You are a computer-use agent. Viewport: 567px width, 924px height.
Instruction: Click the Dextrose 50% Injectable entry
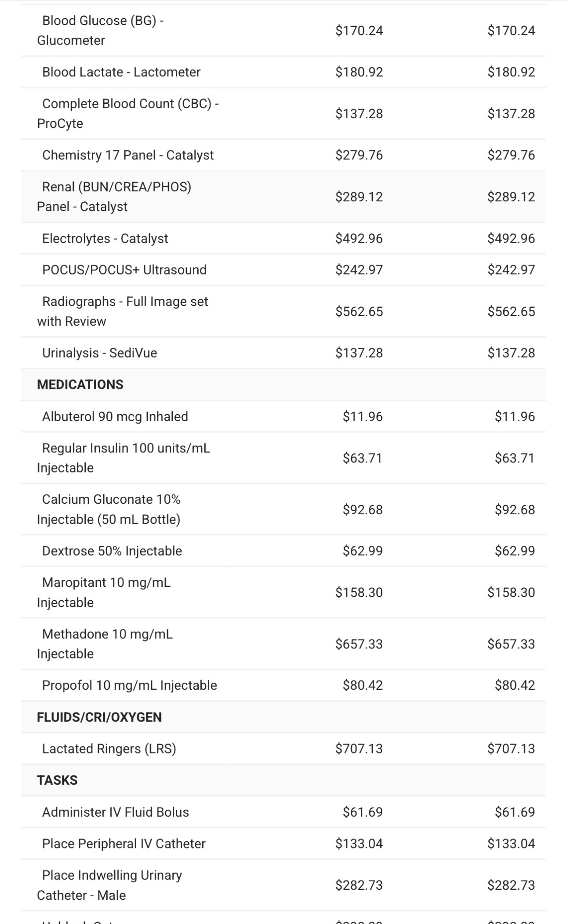112,551
